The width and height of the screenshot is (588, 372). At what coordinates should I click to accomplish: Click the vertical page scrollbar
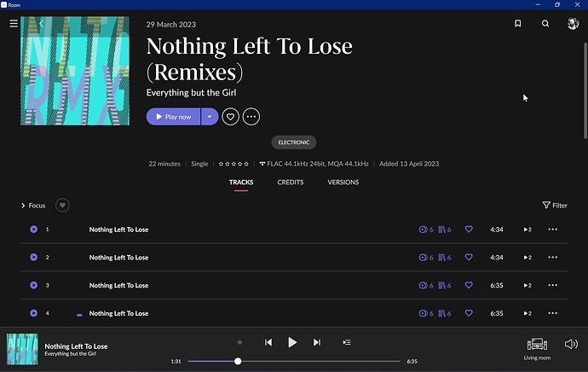pyautogui.click(x=585, y=90)
